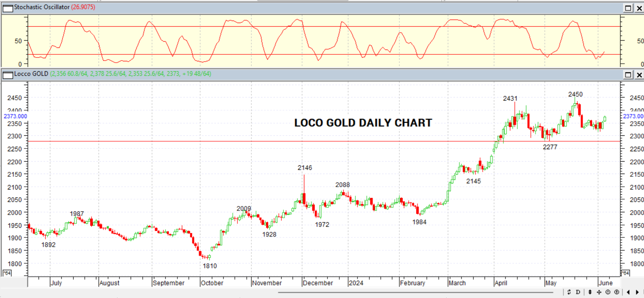644x298 pixels.
Task: Click the 1928 low price label
Action: [269, 235]
